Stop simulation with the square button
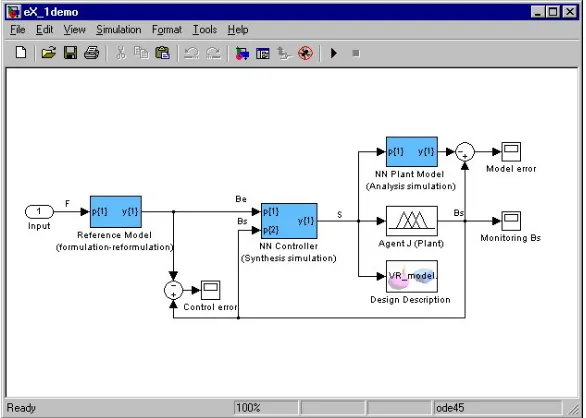This screenshot has height=418, width=586. tap(356, 53)
